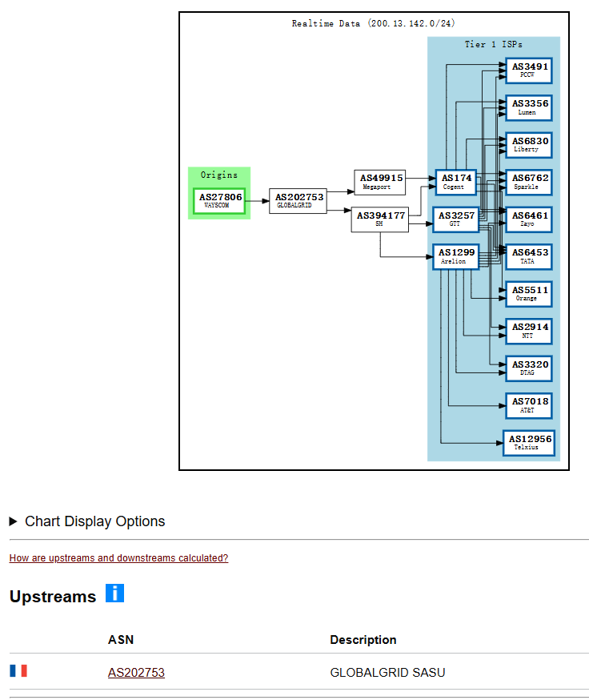Click the AS12956 Telxius node
The image size is (589, 700).
pos(529,443)
